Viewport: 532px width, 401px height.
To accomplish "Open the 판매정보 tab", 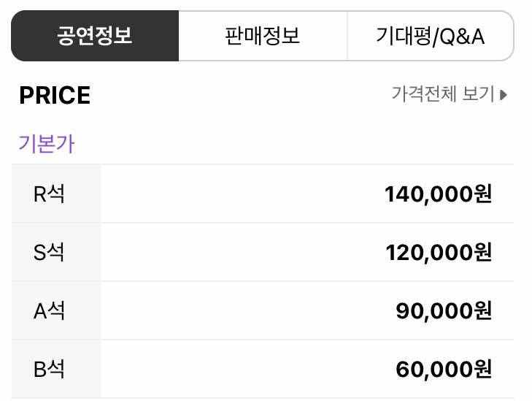I will pyautogui.click(x=263, y=36).
